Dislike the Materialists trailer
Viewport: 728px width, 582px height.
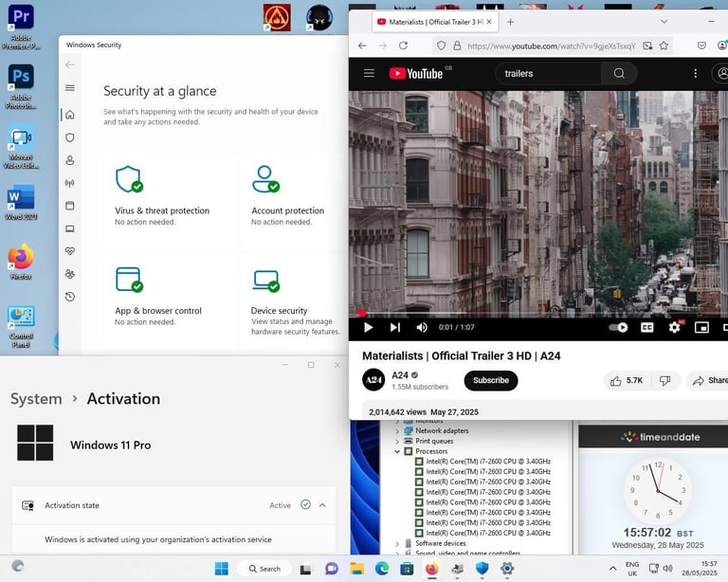(x=664, y=380)
